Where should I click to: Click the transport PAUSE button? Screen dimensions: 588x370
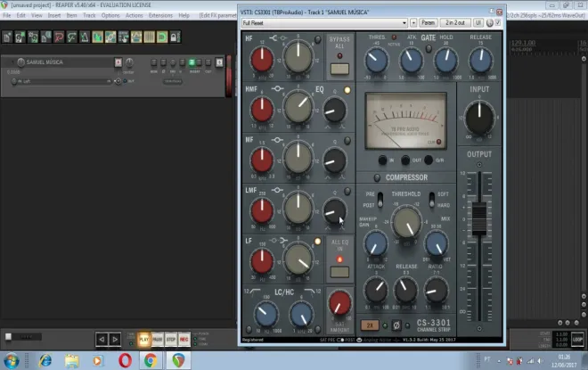click(x=158, y=339)
